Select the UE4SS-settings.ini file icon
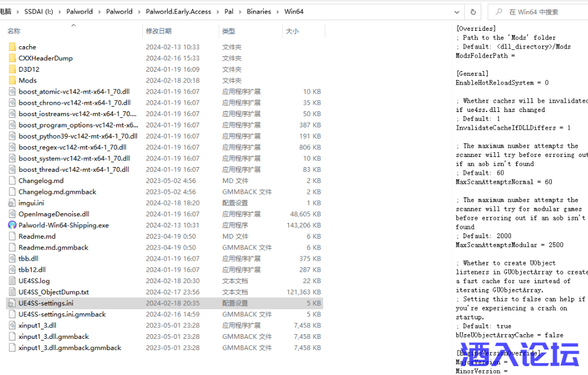This screenshot has height=375, width=588. 12,303
